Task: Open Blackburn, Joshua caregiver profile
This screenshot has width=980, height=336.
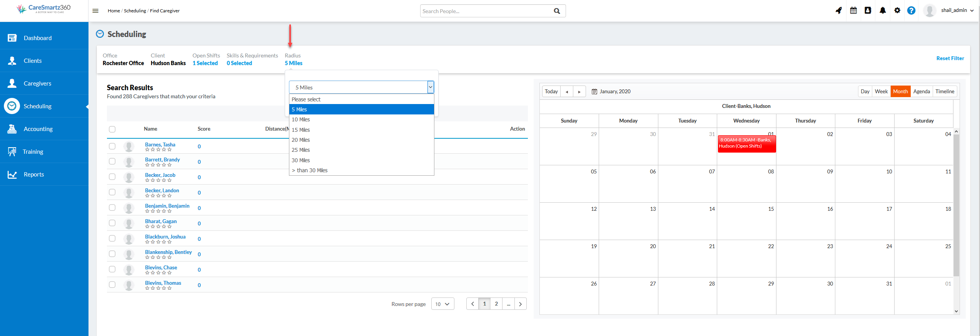Action: pos(165,237)
